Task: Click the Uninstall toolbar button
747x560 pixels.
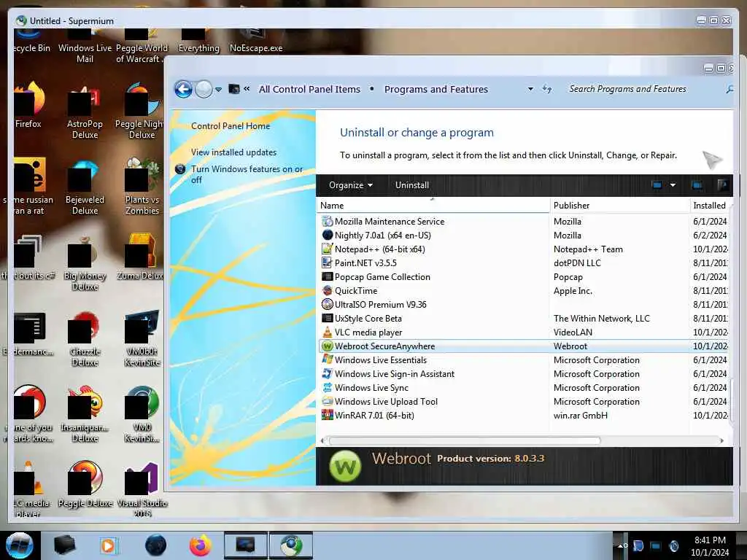Action: (x=412, y=185)
